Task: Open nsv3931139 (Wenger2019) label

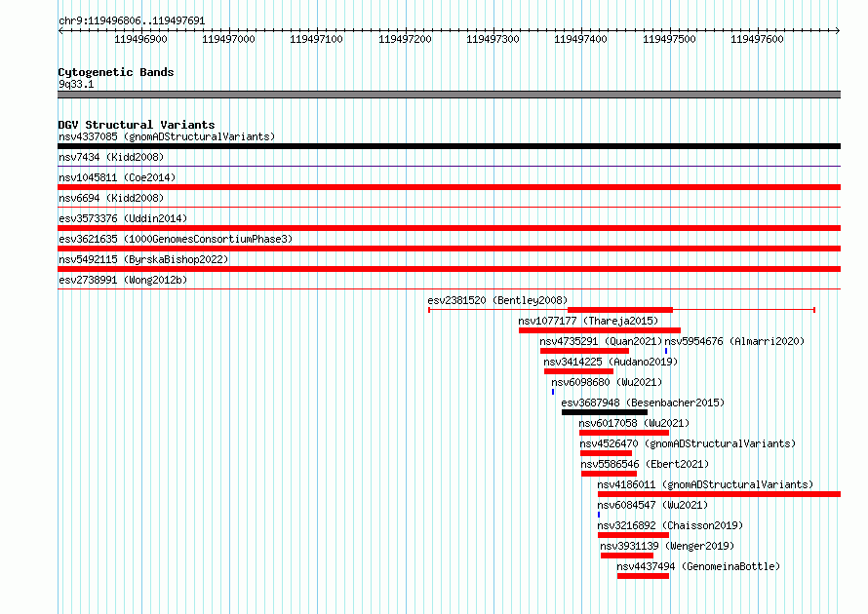Action: coord(667,546)
